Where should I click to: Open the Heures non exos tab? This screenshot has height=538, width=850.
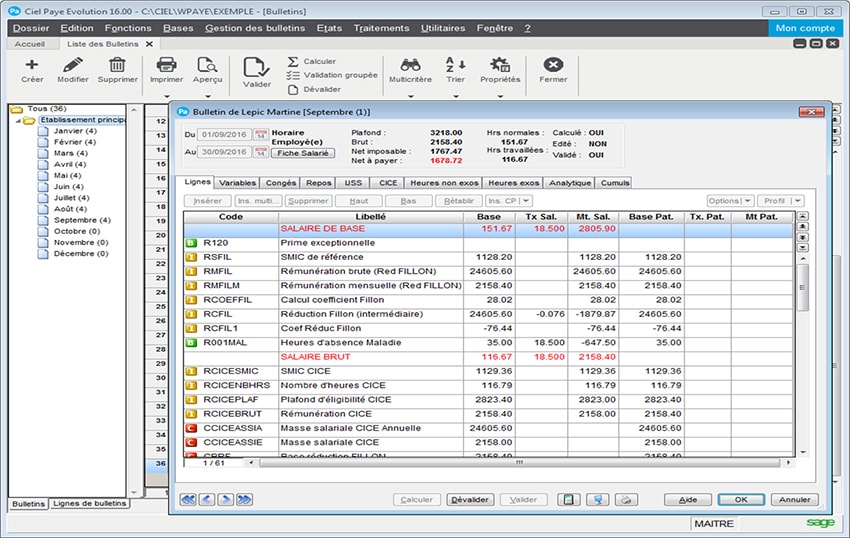pos(444,183)
